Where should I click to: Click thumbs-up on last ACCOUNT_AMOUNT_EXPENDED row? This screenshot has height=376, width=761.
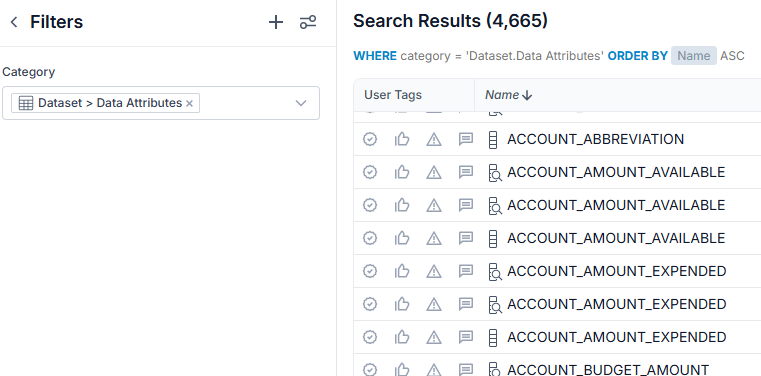pyautogui.click(x=402, y=337)
